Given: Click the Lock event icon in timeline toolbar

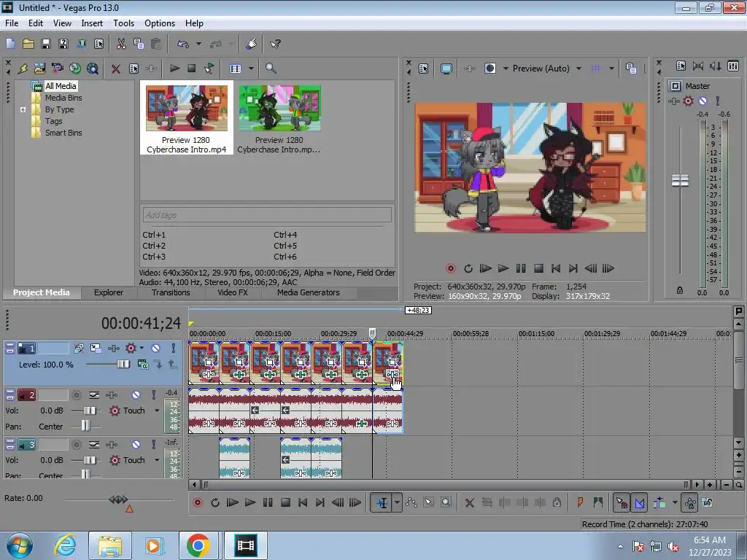Looking at the screenshot, I should [557, 502].
